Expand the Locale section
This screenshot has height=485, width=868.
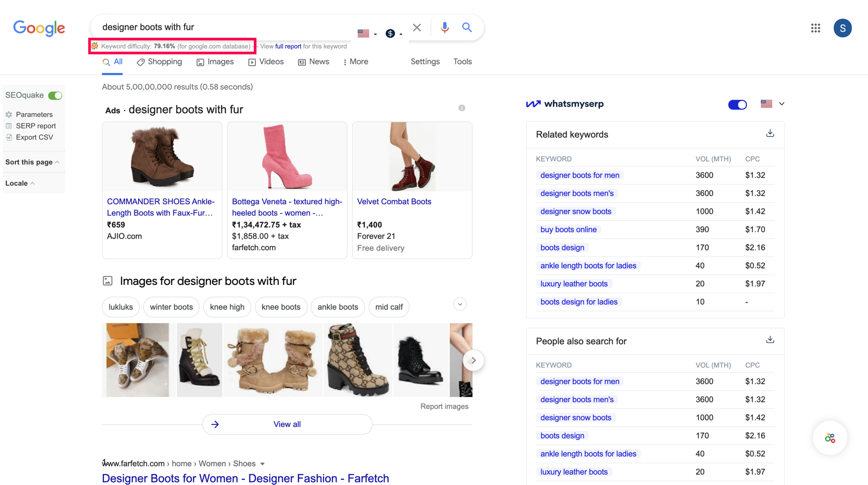pyautogui.click(x=20, y=184)
